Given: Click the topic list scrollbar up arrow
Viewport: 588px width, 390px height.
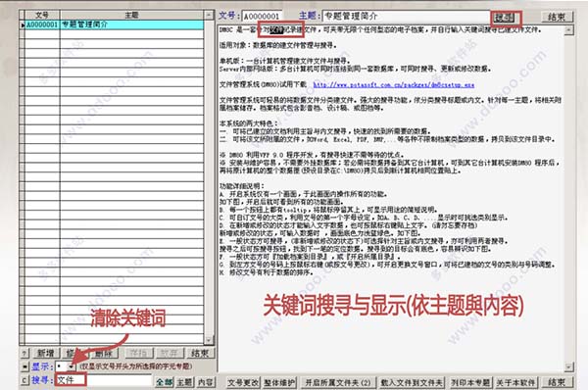Looking at the screenshot, I should pyautogui.click(x=209, y=15).
